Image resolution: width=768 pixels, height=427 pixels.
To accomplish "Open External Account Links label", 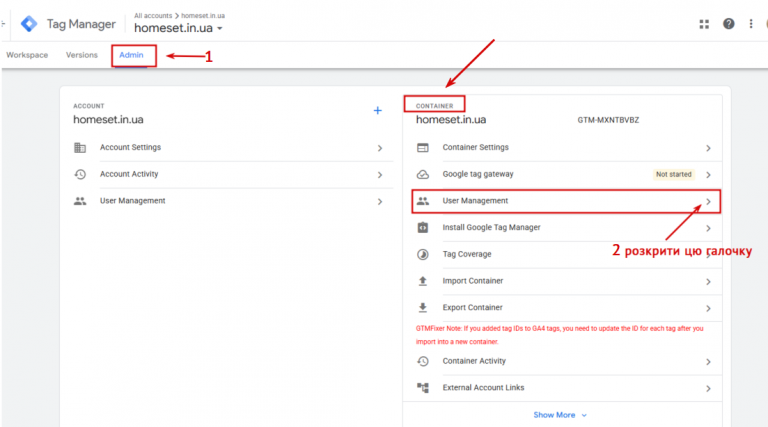I will (x=483, y=387).
